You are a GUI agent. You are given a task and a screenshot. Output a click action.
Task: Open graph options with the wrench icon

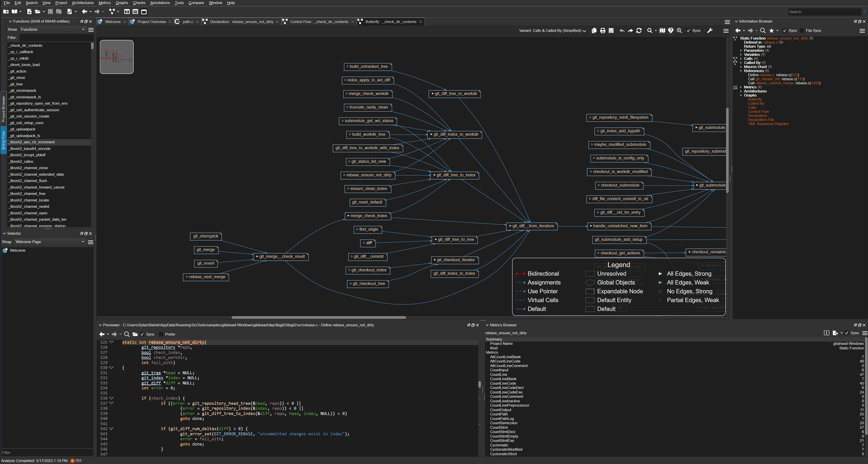click(710, 30)
